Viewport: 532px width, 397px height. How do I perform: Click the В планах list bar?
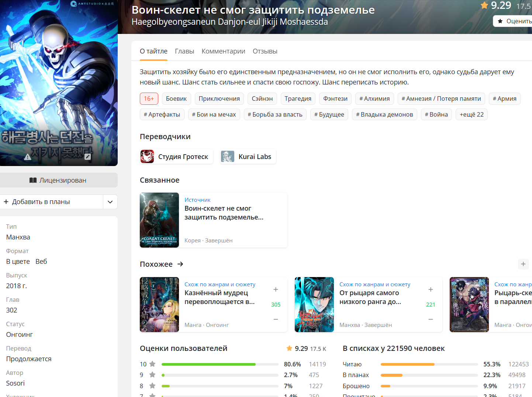pos(429,375)
